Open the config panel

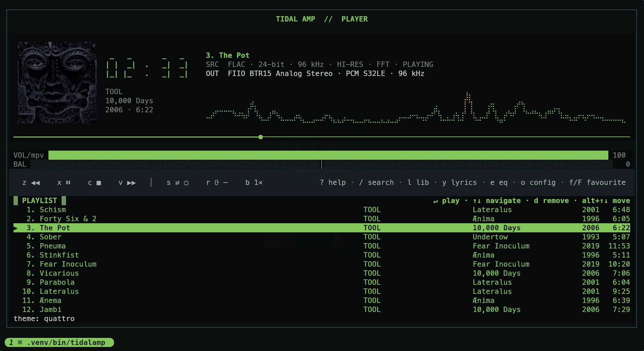pos(538,183)
